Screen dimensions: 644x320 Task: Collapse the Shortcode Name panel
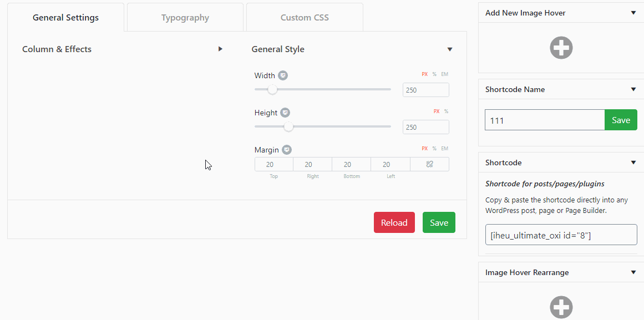633,89
